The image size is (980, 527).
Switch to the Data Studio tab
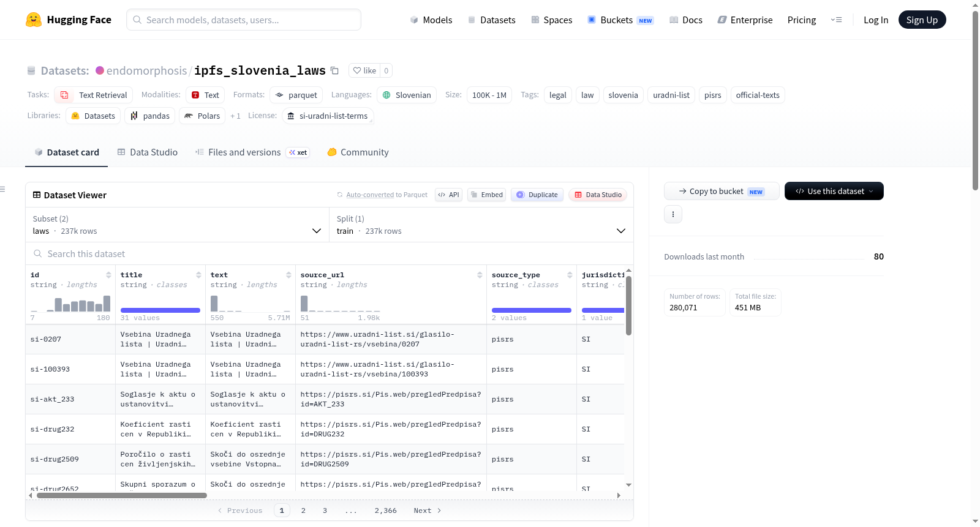[148, 152]
